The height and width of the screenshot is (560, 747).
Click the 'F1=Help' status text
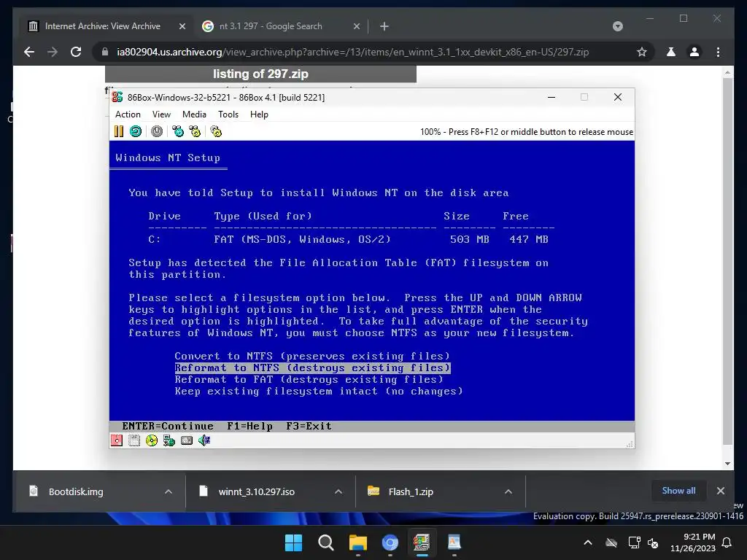pyautogui.click(x=249, y=426)
